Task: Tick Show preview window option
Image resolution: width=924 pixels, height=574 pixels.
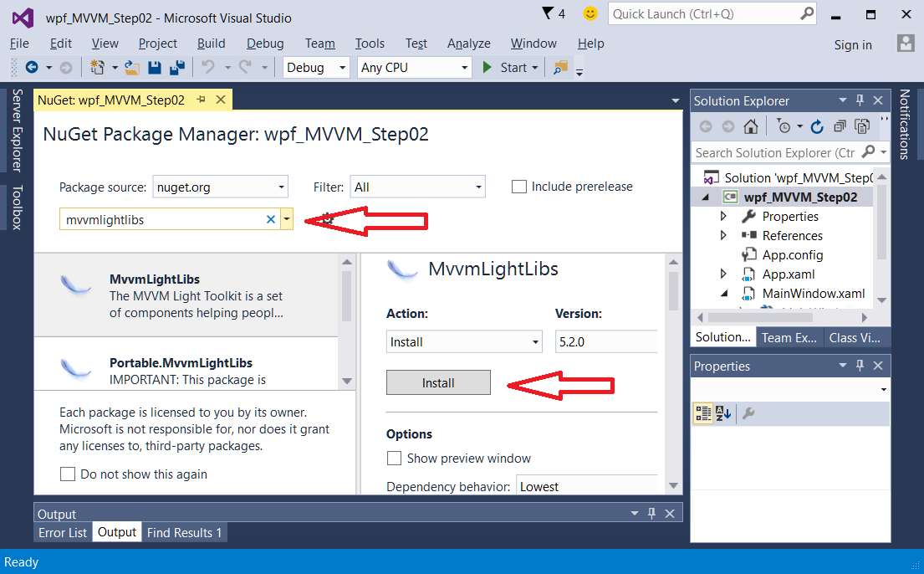Action: [394, 459]
